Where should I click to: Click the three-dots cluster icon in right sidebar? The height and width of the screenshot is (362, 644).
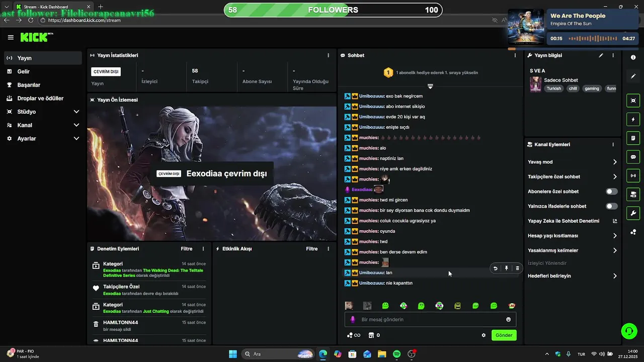coord(633,232)
